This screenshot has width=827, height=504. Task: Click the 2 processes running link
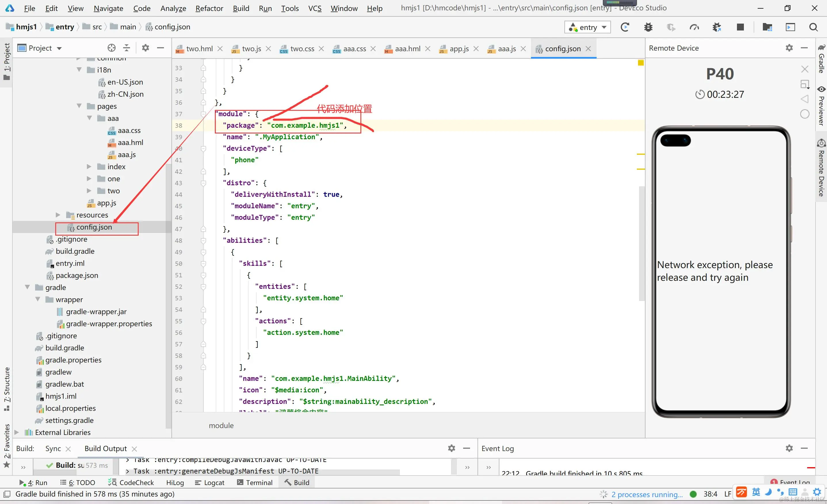(x=647, y=494)
